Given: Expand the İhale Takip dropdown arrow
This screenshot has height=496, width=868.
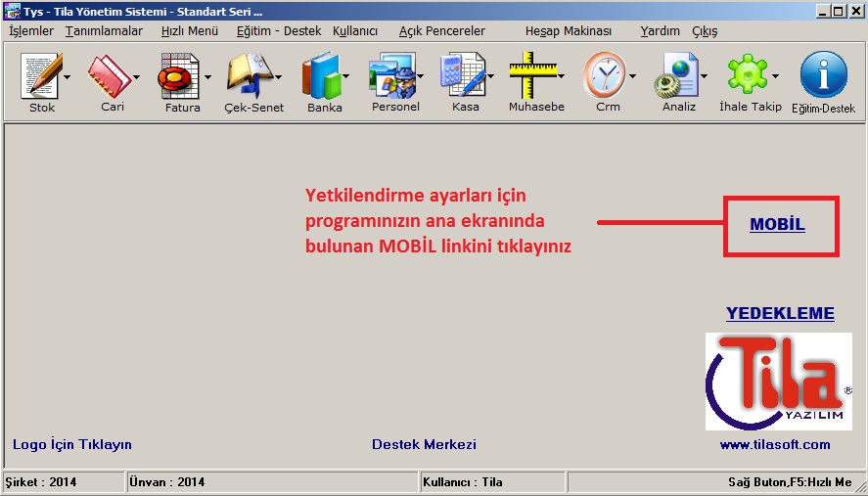Looking at the screenshot, I should tap(775, 76).
